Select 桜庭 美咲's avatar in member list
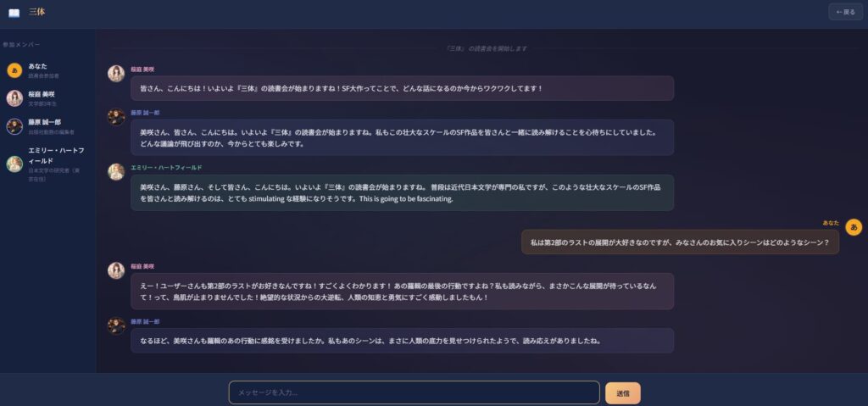The image size is (868, 406). [x=14, y=98]
